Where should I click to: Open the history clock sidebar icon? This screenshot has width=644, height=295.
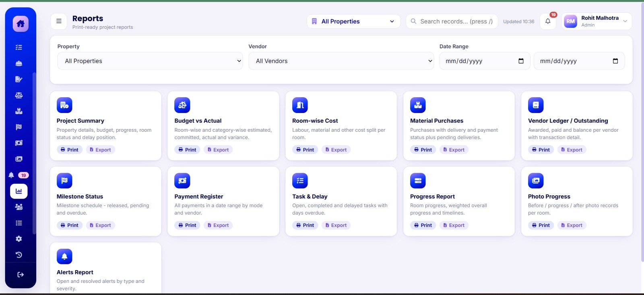[x=19, y=255]
